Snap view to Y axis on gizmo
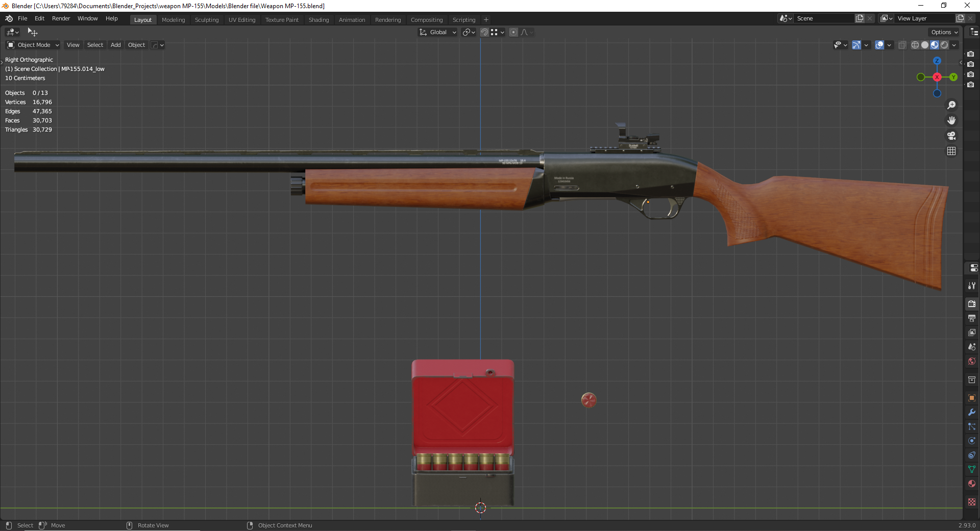980x531 pixels. 953,77
